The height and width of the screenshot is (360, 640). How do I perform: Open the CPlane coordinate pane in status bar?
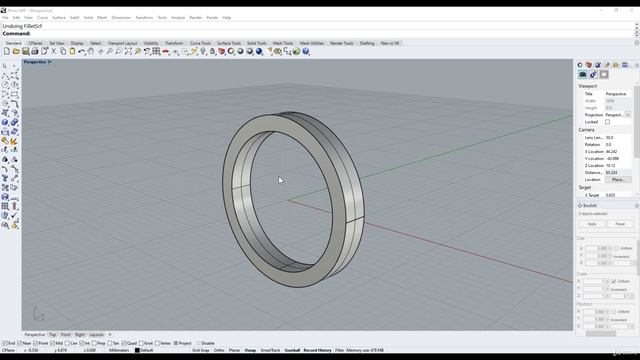coord(8,350)
